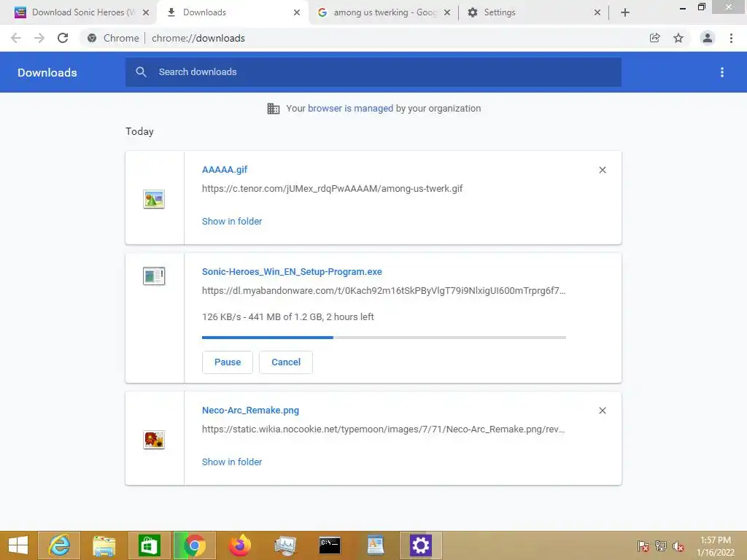Click the tenor.com among-us-twerk.gif source URL
Image resolution: width=747 pixels, height=560 pixels.
coord(332,189)
